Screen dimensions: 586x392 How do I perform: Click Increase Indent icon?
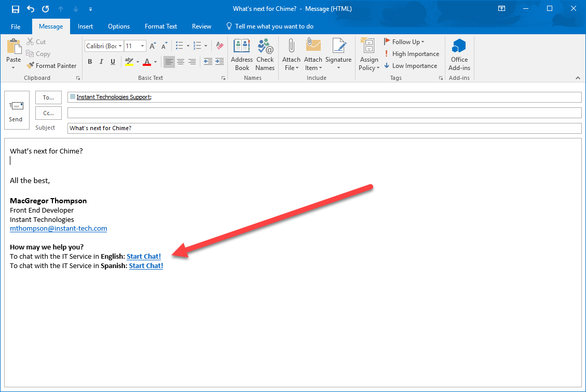tap(220, 62)
